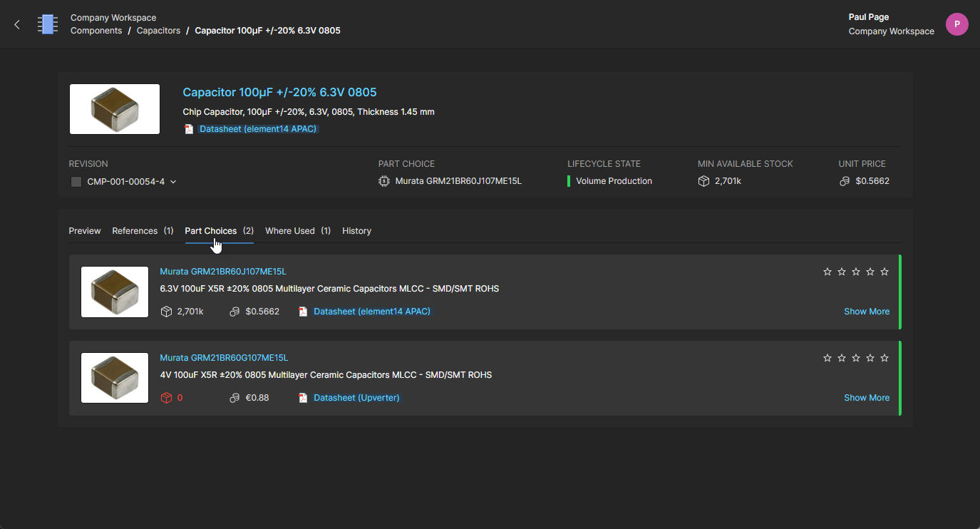Click the part choice chip icon by Murata GRM21BR60J107ME15L
The height and width of the screenshot is (529, 980).
(384, 181)
